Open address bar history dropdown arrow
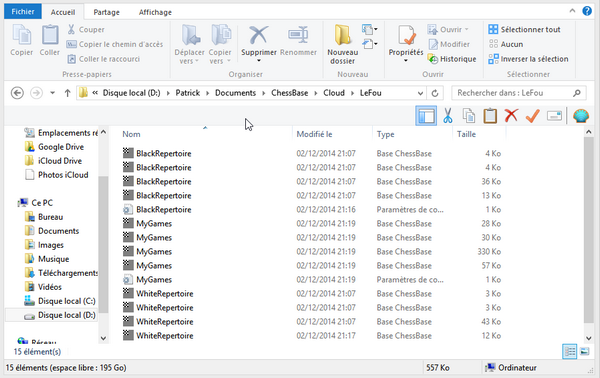Viewport: 600px width, 378px height. pyautogui.click(x=420, y=93)
